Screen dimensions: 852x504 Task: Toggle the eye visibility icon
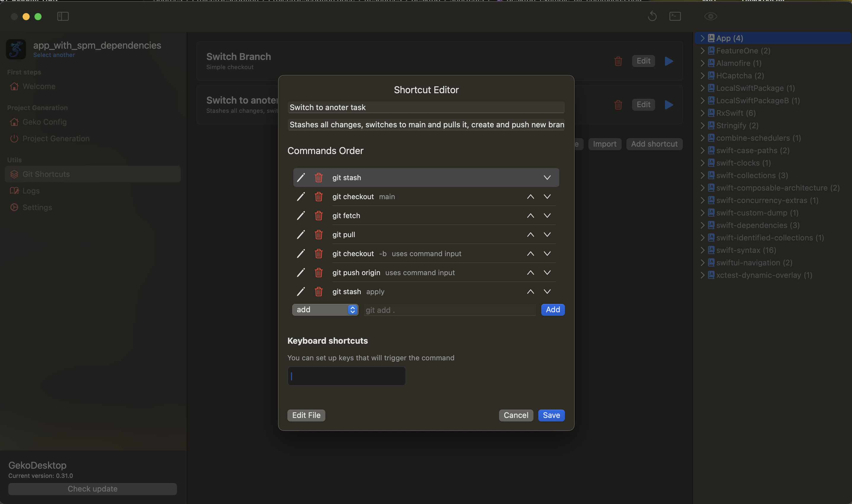click(x=710, y=16)
